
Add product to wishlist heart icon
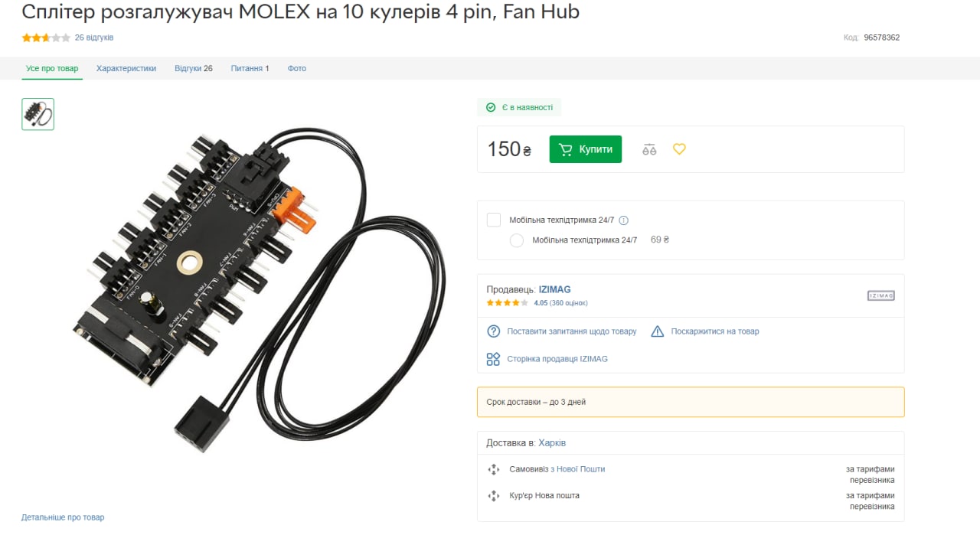pyautogui.click(x=679, y=149)
